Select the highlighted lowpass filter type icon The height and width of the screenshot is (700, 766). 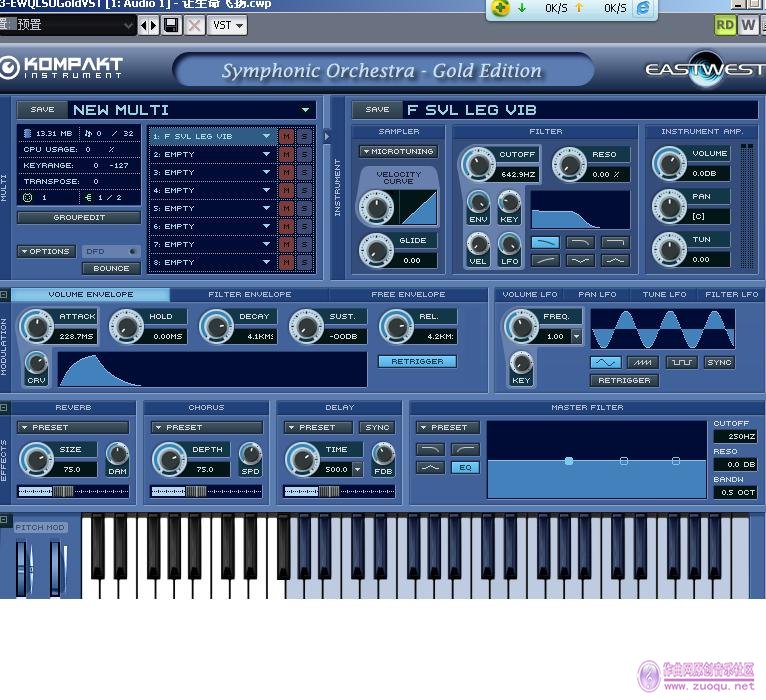click(545, 242)
